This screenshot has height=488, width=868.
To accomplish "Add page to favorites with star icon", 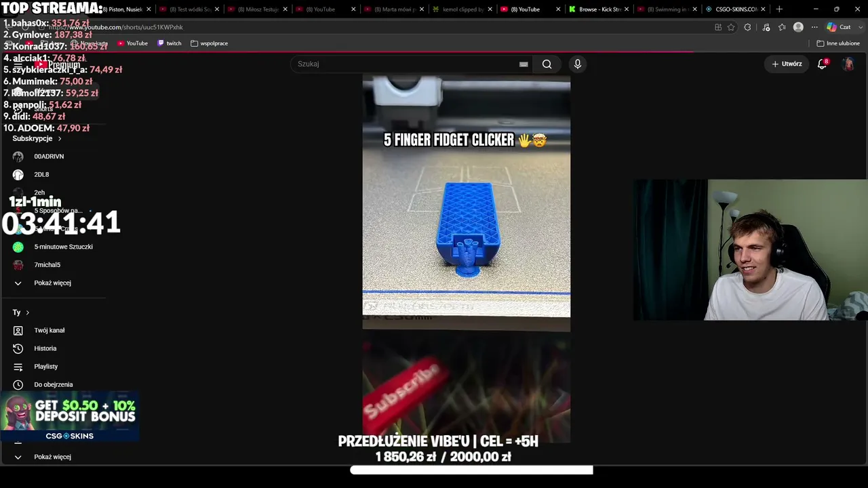I will coord(731,27).
